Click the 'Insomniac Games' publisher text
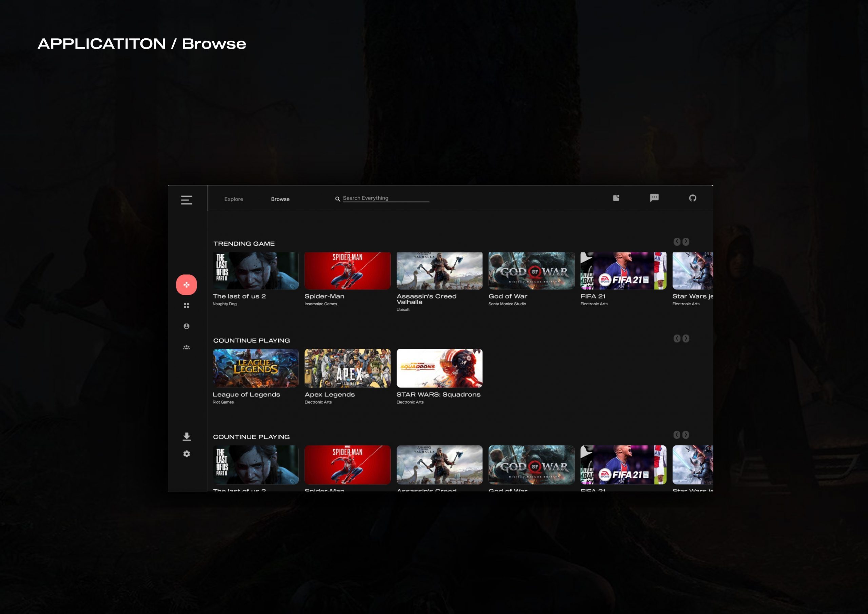 (x=321, y=304)
